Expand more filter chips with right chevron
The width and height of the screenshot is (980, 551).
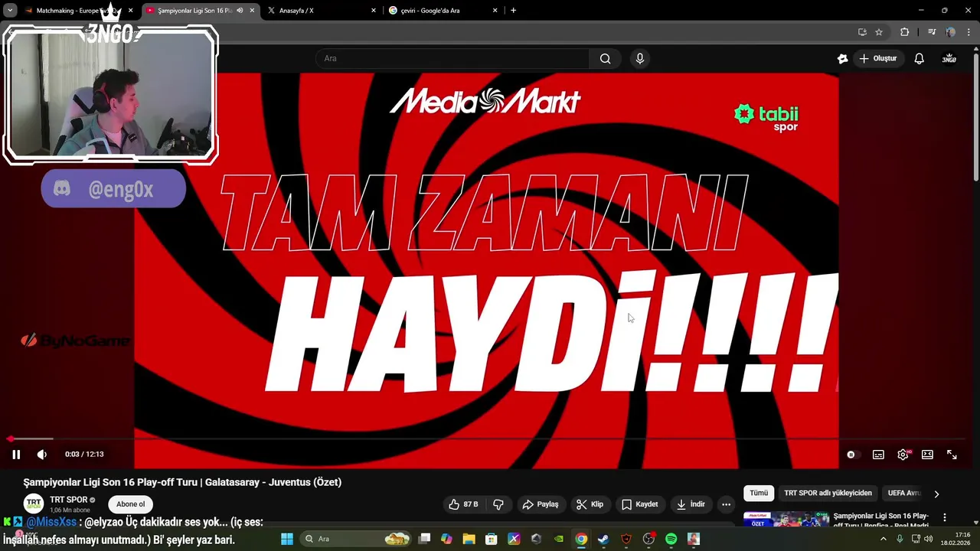[x=936, y=494]
